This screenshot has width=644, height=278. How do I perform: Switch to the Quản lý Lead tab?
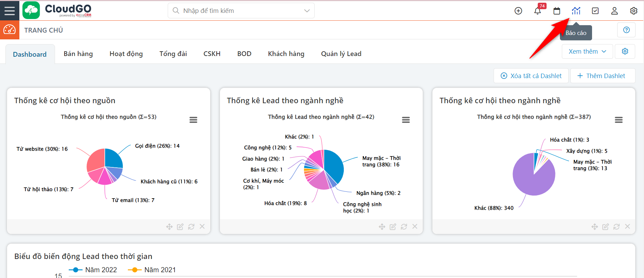tap(341, 54)
